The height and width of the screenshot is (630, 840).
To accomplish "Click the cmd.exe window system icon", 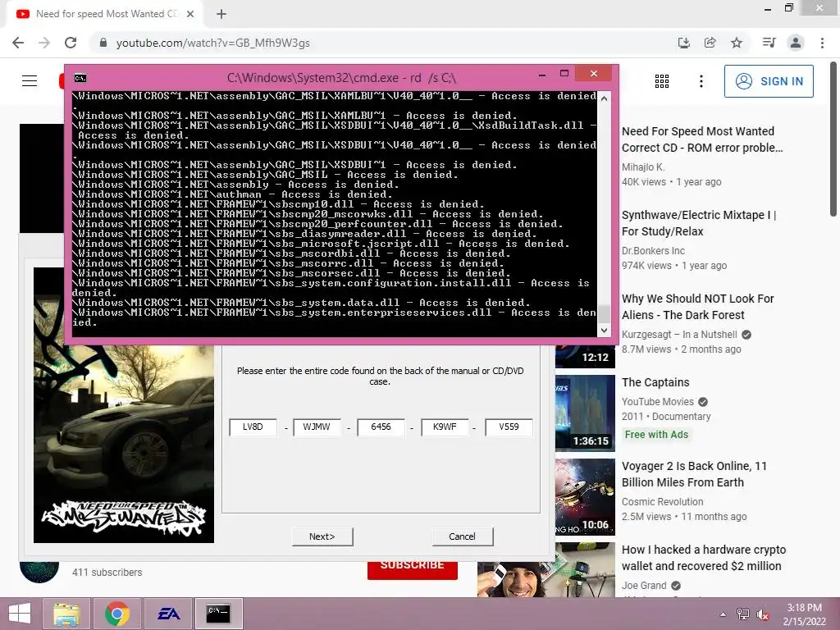I will [80, 78].
